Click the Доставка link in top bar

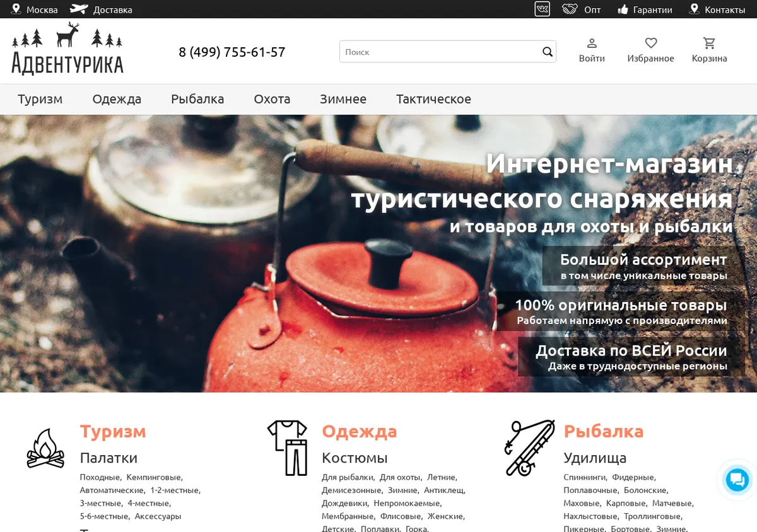point(101,9)
